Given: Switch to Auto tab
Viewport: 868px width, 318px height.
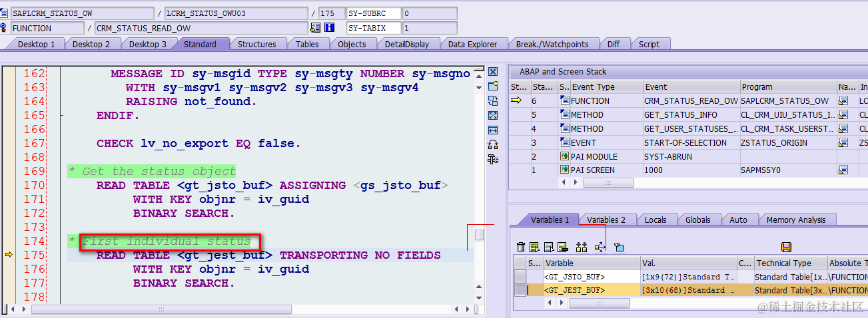Looking at the screenshot, I should coord(738,220).
